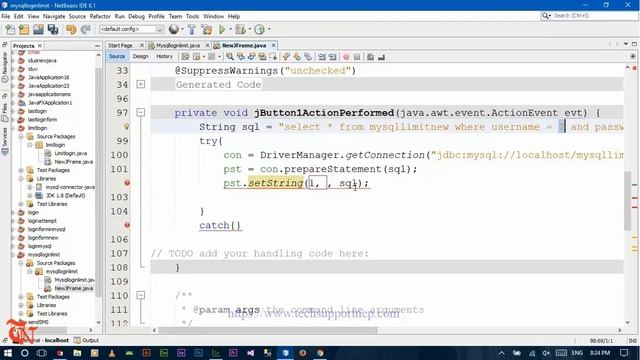
Task: Expand the limitlogin Test Packages node
Action: 21,170
